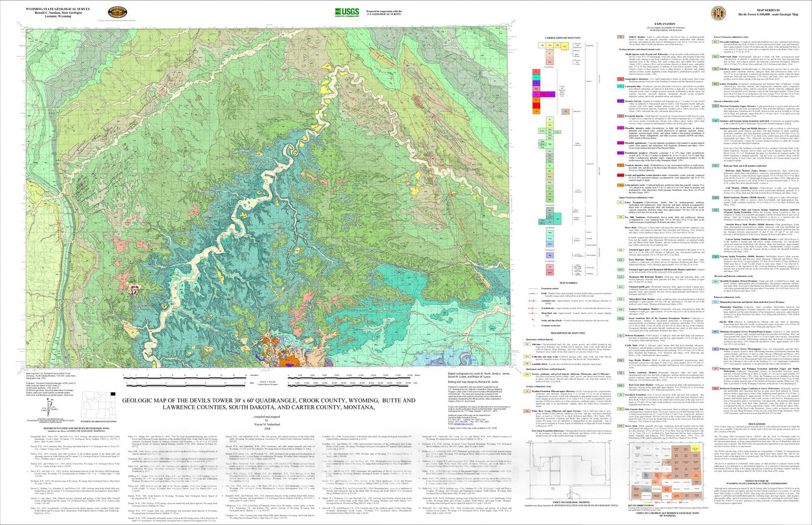Click the MAP SERIES 81 header text
The image size is (812, 525).
pyautogui.click(x=768, y=9)
